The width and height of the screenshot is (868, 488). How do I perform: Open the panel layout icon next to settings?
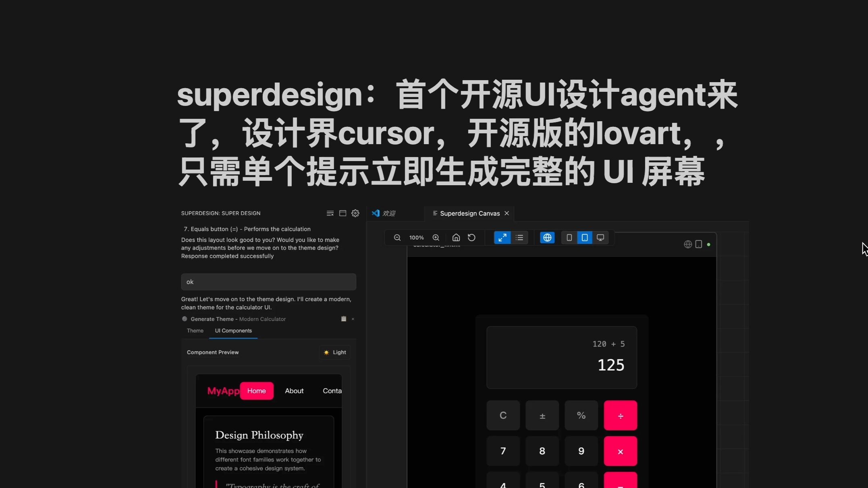pyautogui.click(x=343, y=213)
